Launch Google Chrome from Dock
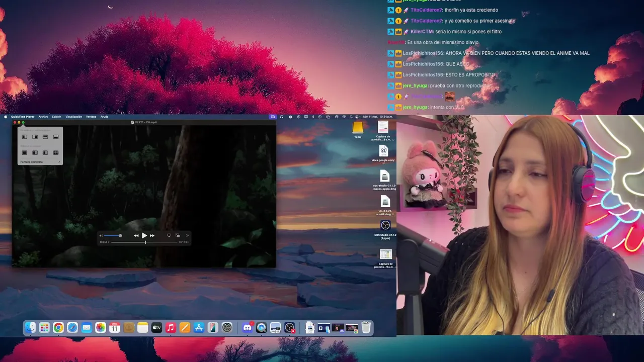This screenshot has width=644, height=362. 58,328
